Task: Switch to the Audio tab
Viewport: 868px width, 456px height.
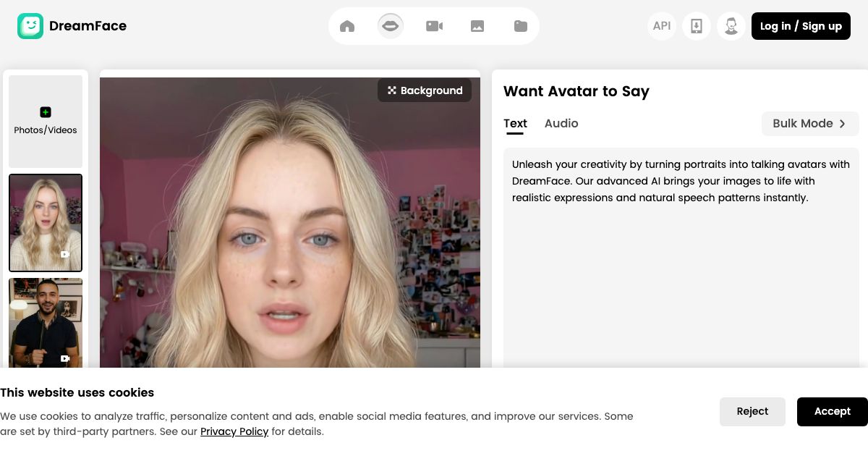Action: 561,124
